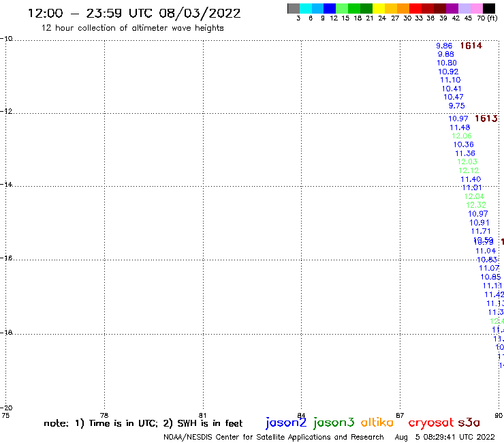Click the 11.04 wave height value
Image resolution: width=504 pixels, height=443 pixels.
[x=486, y=251]
